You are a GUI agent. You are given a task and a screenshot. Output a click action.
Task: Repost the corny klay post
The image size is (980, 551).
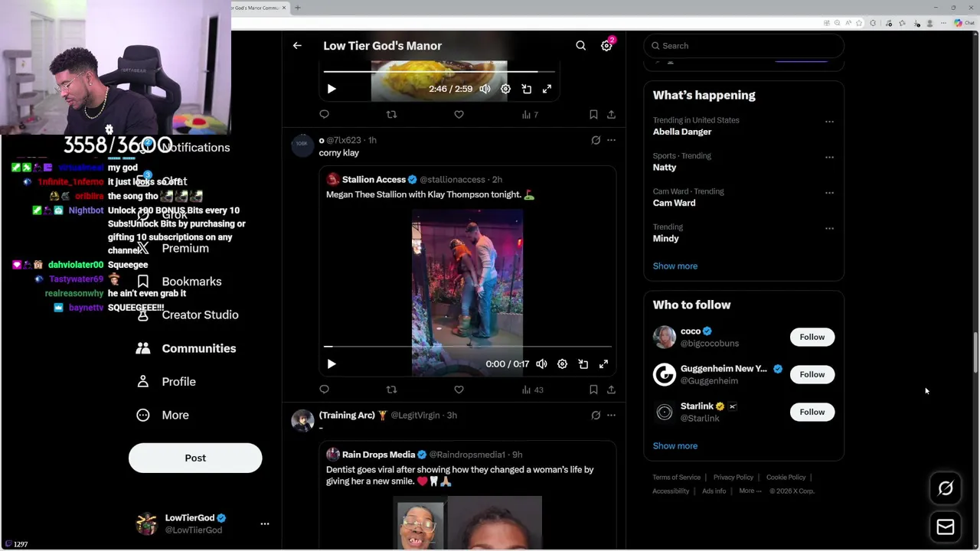pyautogui.click(x=392, y=390)
